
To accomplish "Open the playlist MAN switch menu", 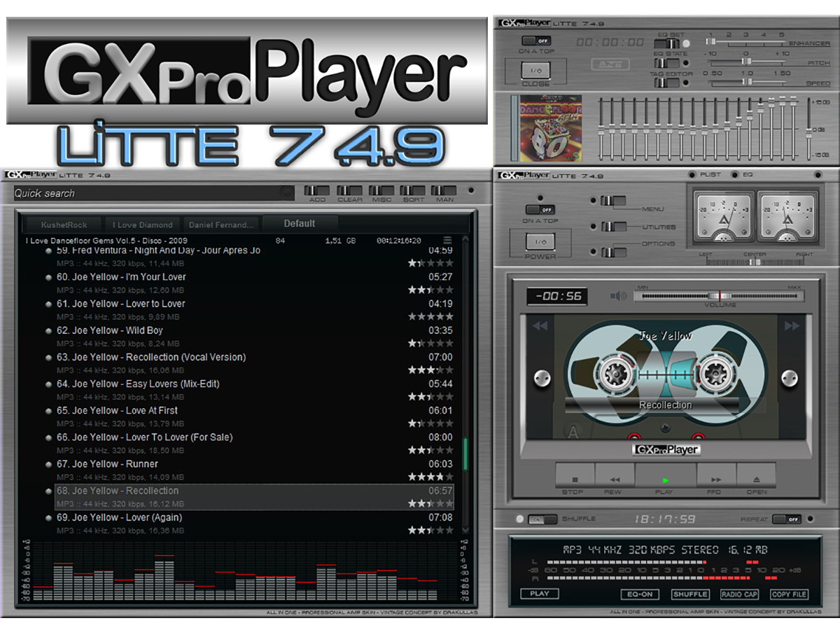I will (444, 190).
